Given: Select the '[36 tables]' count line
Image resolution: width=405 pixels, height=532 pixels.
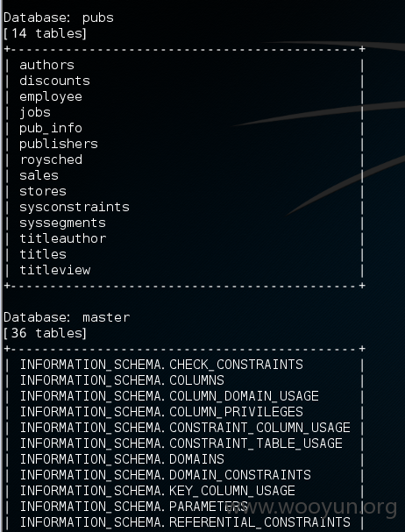Looking at the screenshot, I should point(45,333).
